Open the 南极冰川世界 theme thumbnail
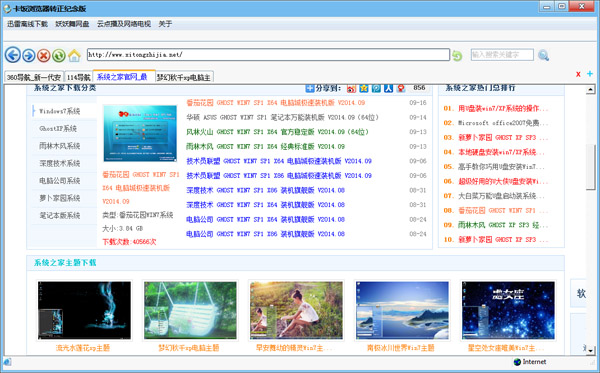600x373 pixels. tap(402, 310)
